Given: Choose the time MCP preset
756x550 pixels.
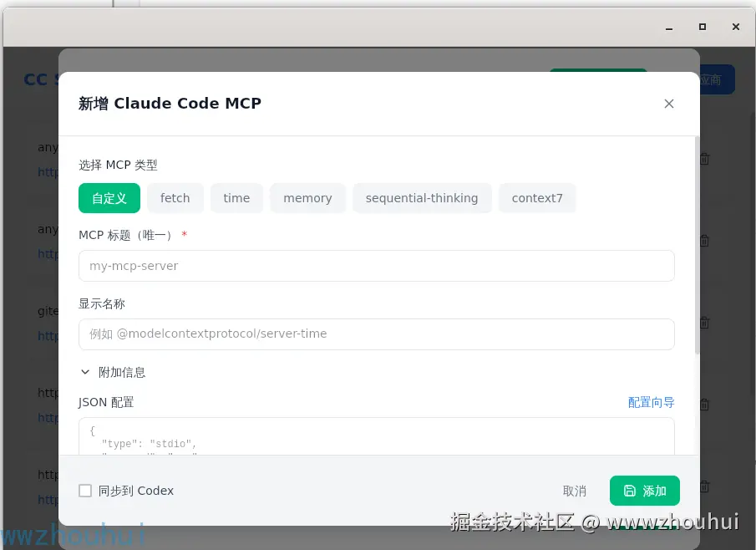Looking at the screenshot, I should point(236,198).
